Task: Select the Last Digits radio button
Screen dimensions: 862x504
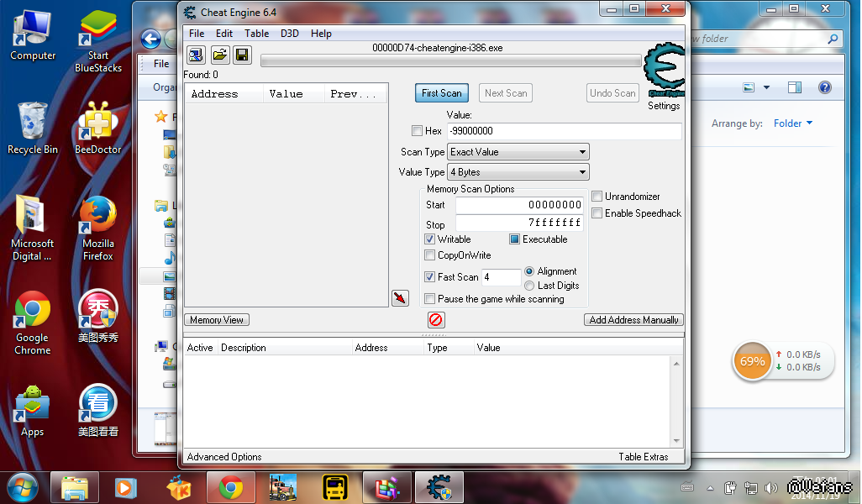Action: 529,286
